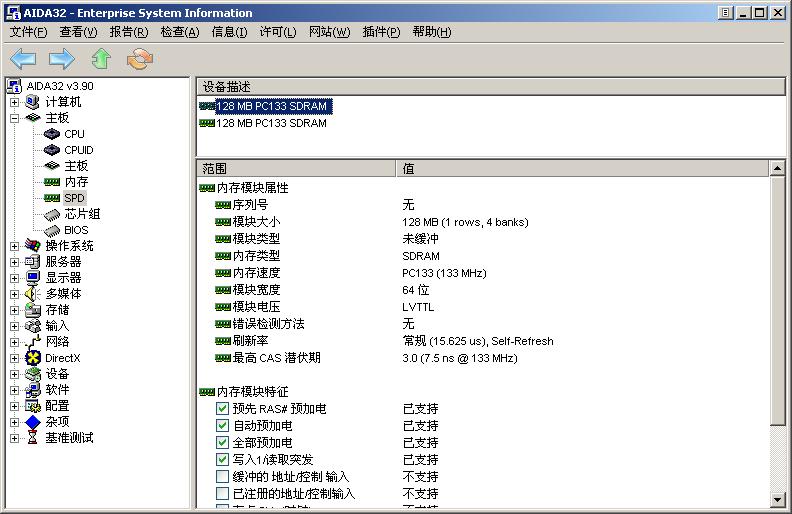Click the 显示器 monitor icon
792x514 pixels.
point(32,278)
